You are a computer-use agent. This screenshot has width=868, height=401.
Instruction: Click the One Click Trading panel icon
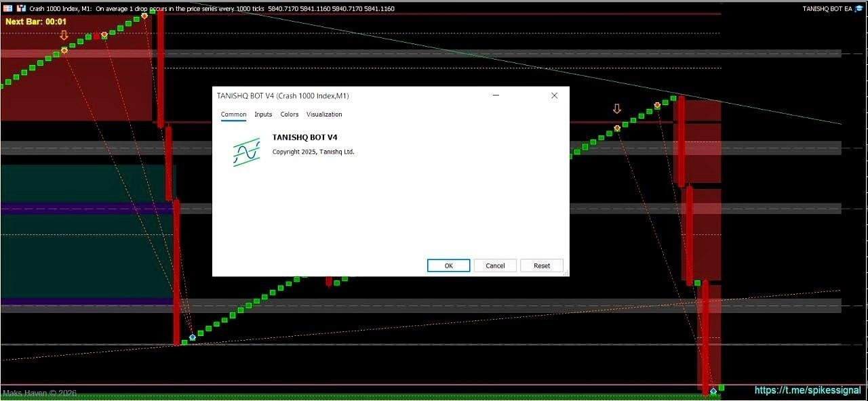[x=8, y=8]
